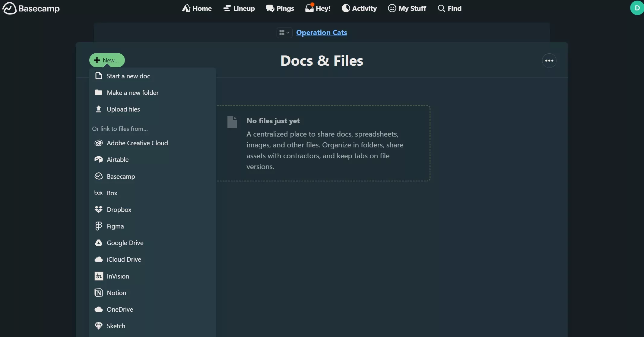This screenshot has height=337, width=644.
Task: Click the Notion icon
Action: (98, 292)
